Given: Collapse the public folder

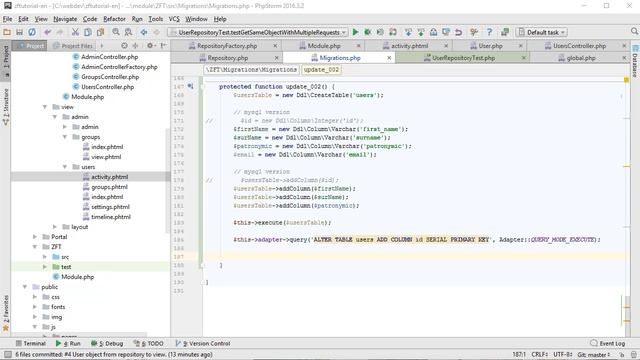Looking at the screenshot, I should click(x=25, y=287).
